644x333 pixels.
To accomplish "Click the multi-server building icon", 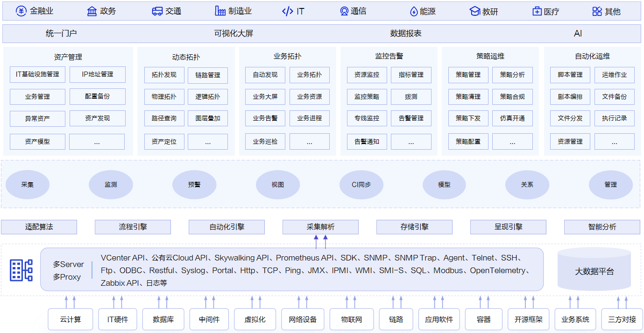I will click(x=21, y=270).
